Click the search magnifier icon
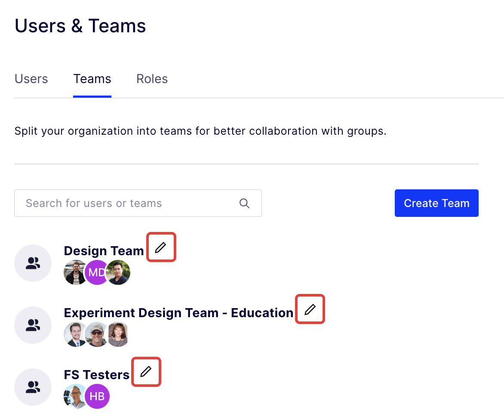This screenshot has width=504, height=420. [244, 203]
